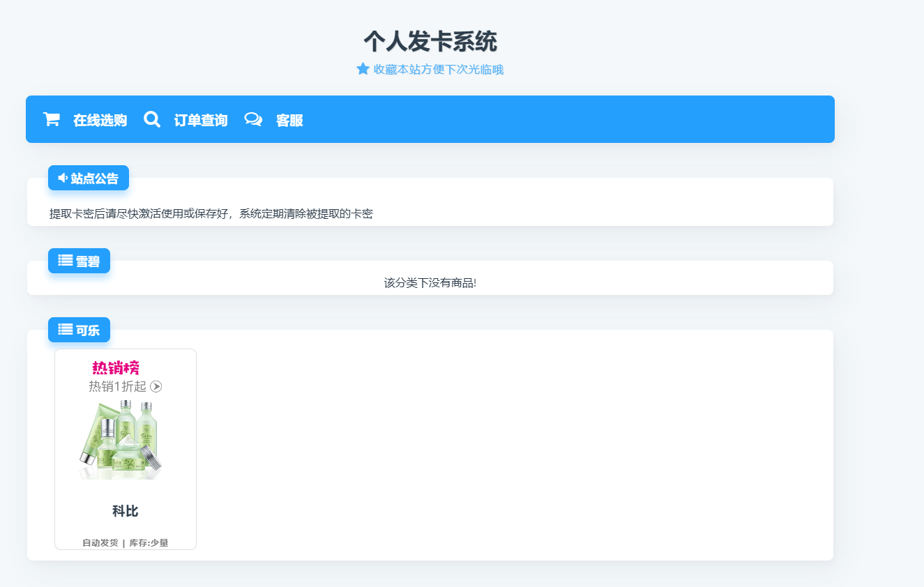Click the 收藏本站方便下次光临哦 link

tap(438, 70)
